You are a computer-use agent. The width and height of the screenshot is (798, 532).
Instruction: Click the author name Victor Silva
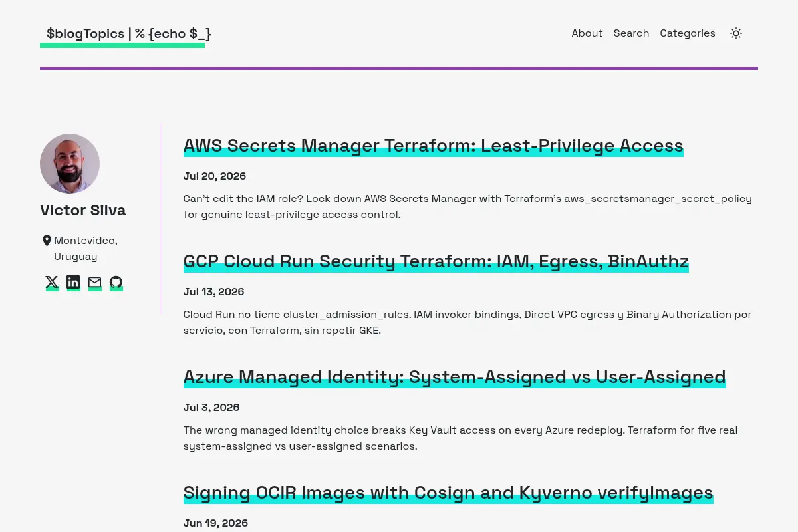tap(83, 210)
